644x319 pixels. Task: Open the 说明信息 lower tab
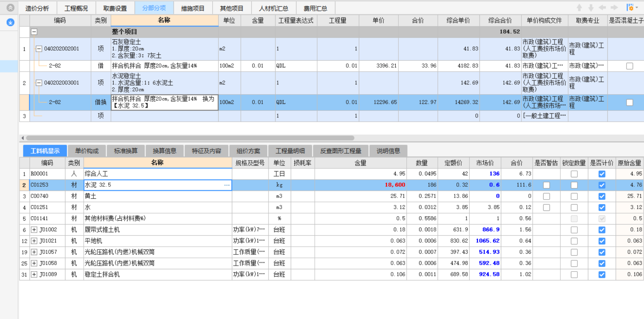(388, 151)
